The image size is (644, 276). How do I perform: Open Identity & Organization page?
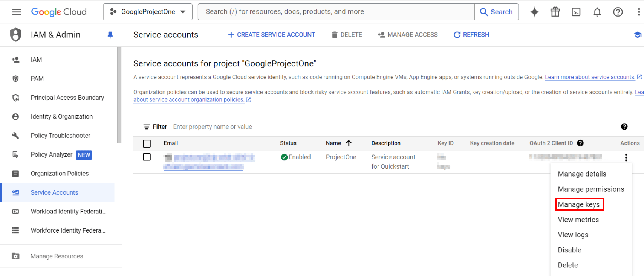(62, 116)
